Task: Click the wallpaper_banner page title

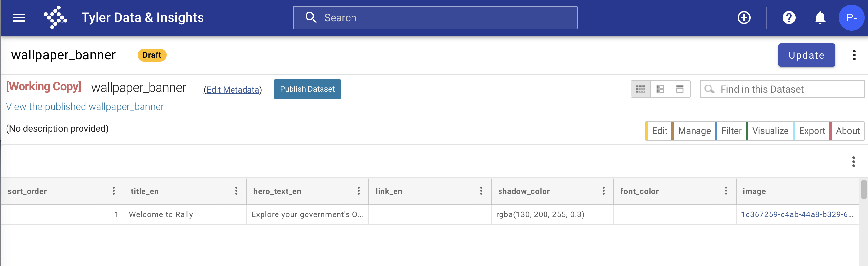Action: pos(63,55)
